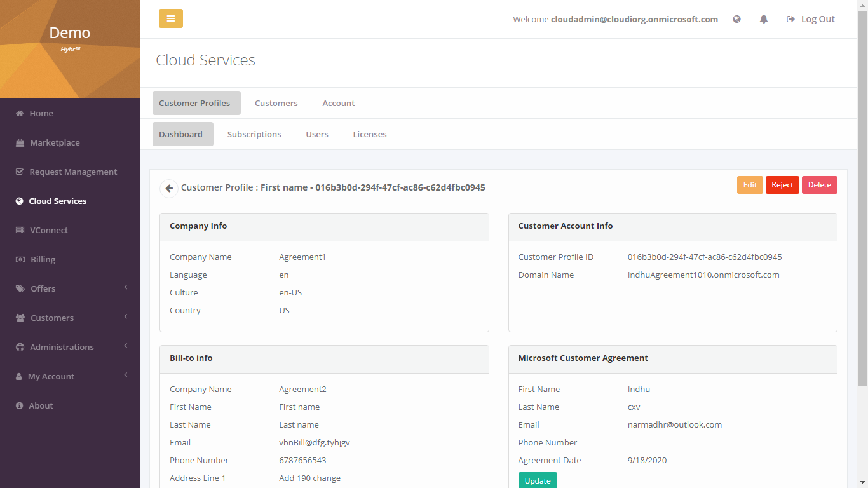
Task: Click the Agreement Date value 9/18/2020
Action: (647, 461)
